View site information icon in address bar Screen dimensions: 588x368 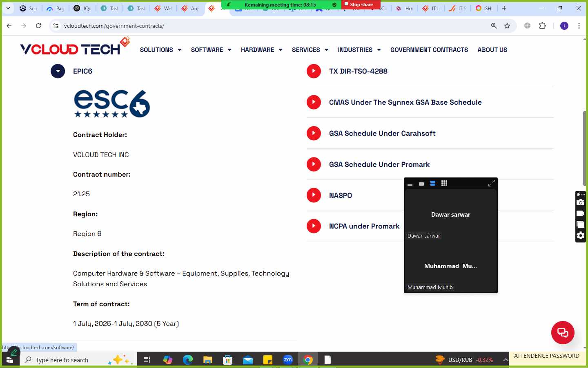click(x=56, y=26)
